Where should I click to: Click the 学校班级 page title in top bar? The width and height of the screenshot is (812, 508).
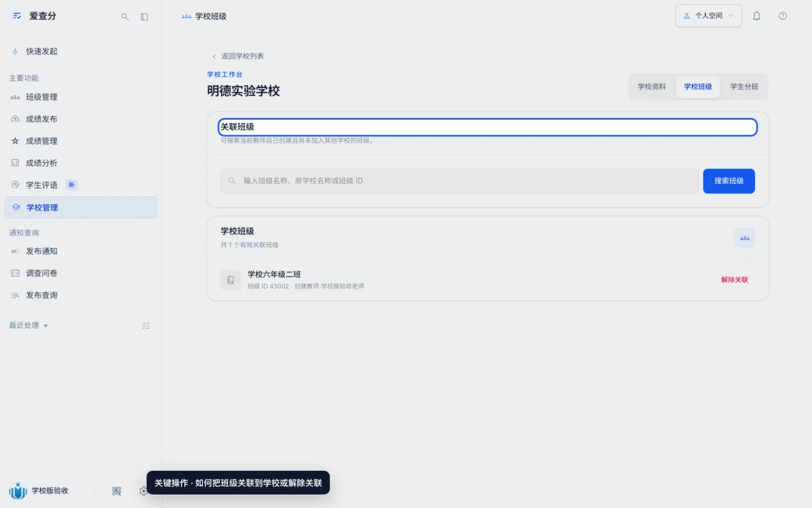211,16
